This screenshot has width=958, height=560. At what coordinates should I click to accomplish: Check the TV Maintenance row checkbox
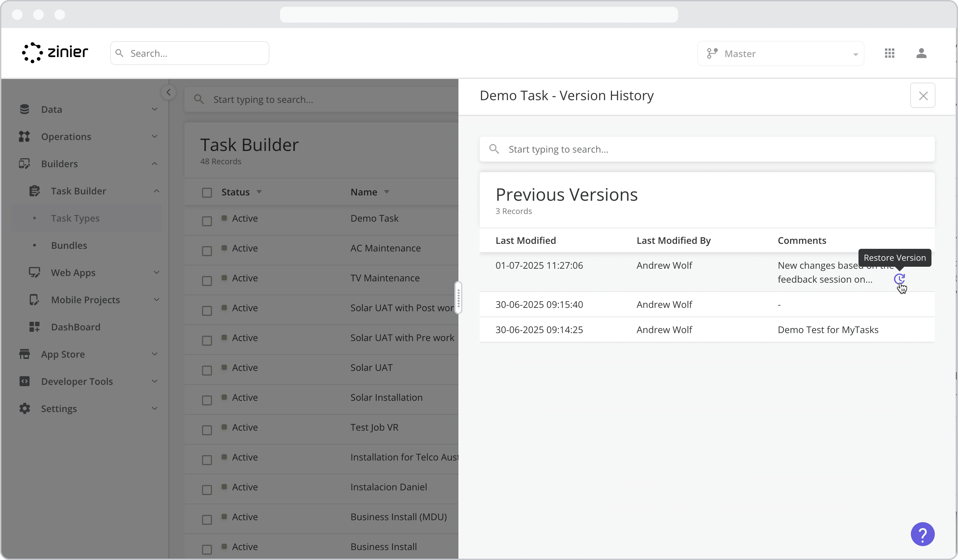click(x=207, y=281)
